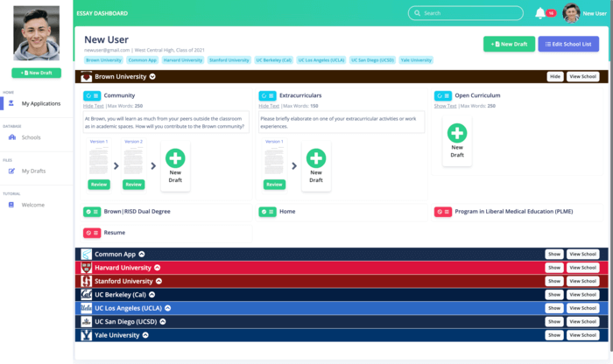Click the UC San Diego logo icon
613x364 pixels.
(x=87, y=322)
